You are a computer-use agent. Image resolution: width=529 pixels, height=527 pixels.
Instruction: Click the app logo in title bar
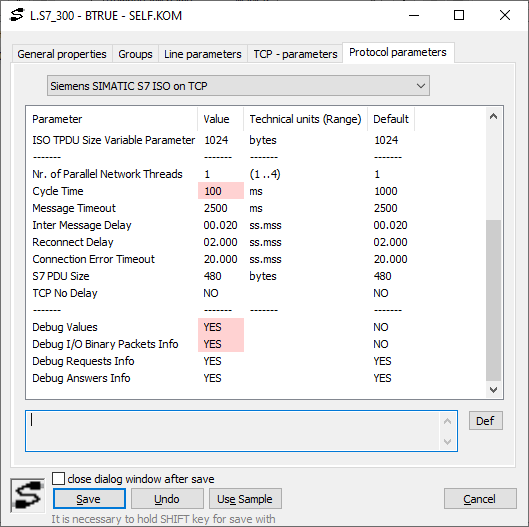17,15
